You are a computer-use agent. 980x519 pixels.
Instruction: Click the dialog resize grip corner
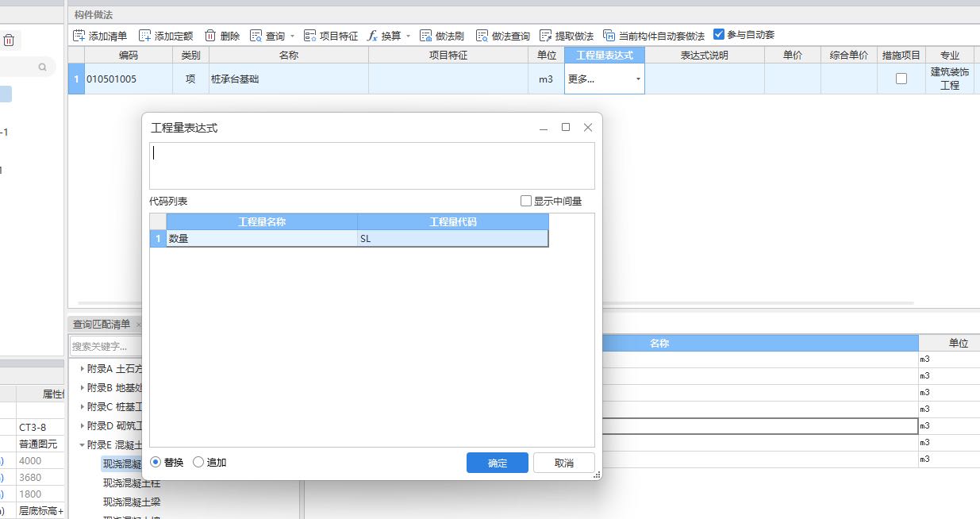click(x=598, y=475)
